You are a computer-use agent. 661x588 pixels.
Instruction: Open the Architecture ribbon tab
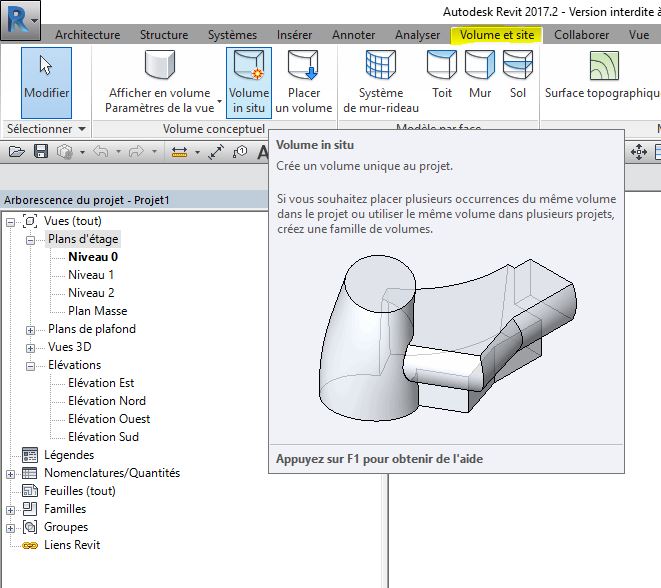[x=88, y=35]
